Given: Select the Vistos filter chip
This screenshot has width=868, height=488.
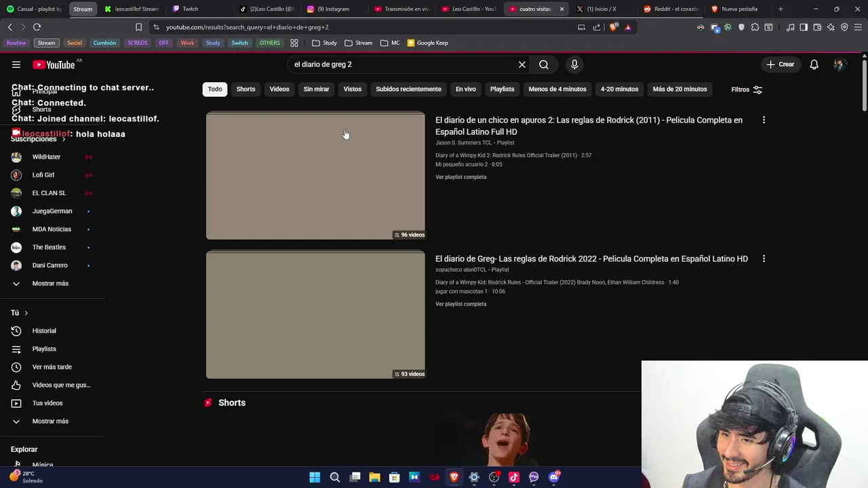Looking at the screenshot, I should coord(353,89).
